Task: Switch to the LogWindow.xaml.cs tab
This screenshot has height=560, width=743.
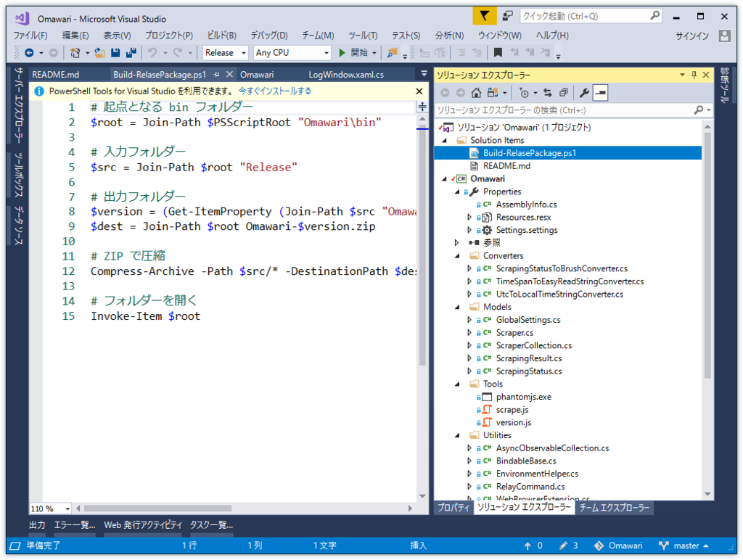Action: click(x=346, y=75)
